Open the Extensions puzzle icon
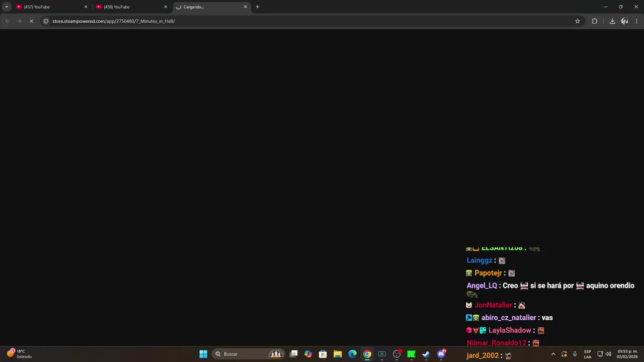This screenshot has width=644, height=362. (595, 21)
